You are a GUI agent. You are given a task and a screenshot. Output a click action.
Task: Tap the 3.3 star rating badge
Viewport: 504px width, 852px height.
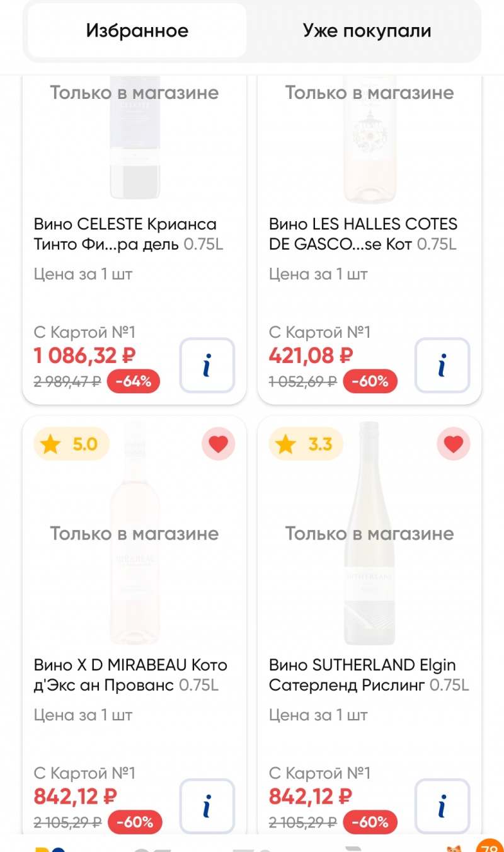pyautogui.click(x=307, y=444)
